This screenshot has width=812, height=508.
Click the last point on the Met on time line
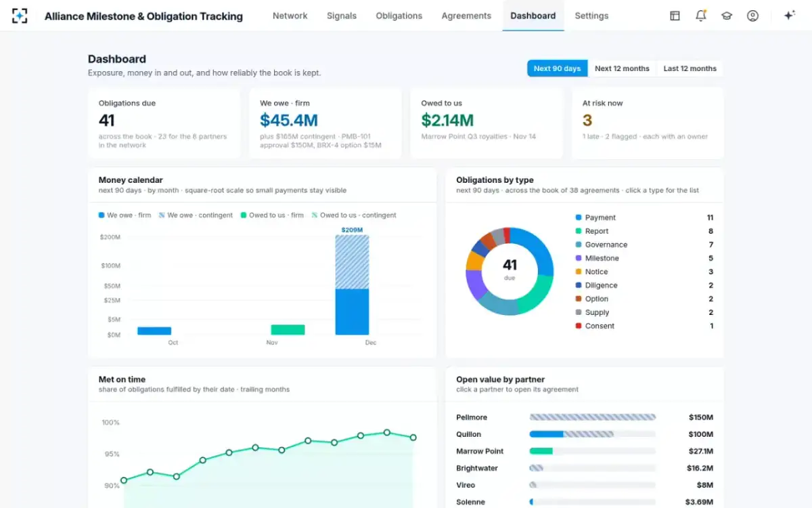point(413,438)
